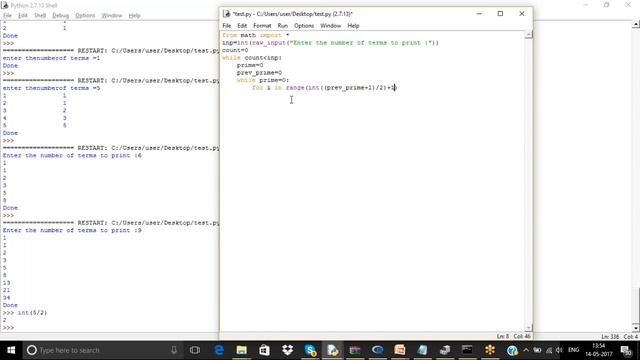
Task: Show hidden system tray icons
Action: (526, 350)
